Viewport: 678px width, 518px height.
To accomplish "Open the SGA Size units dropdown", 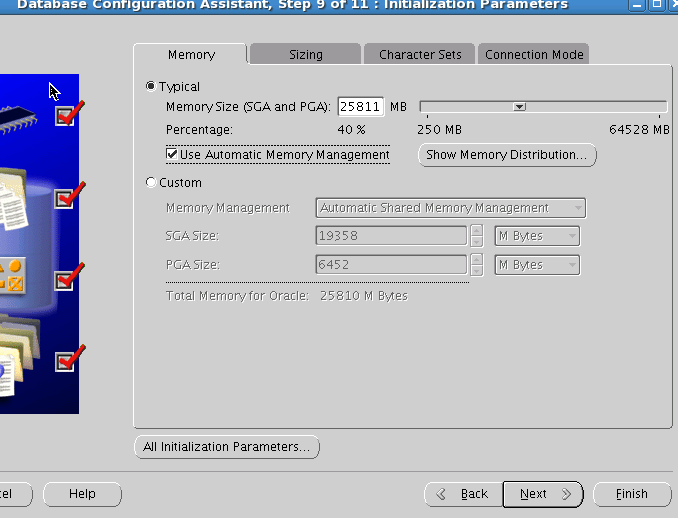I will (537, 236).
